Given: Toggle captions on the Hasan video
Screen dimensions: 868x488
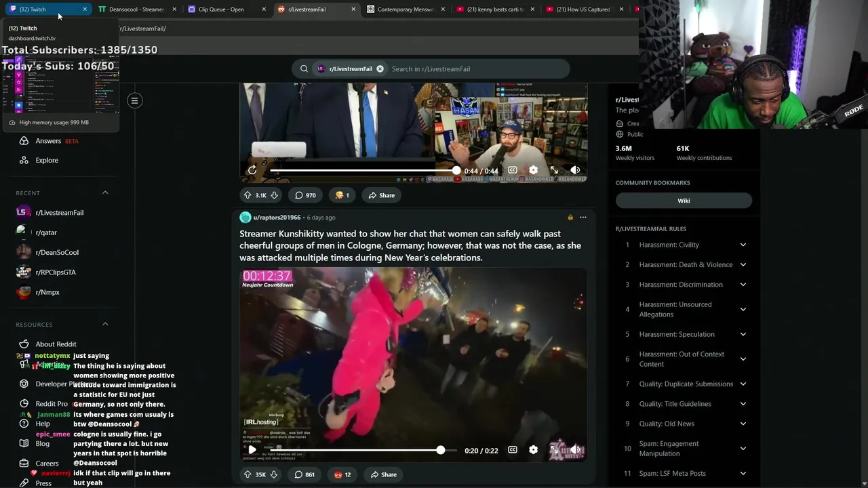Looking at the screenshot, I should (513, 170).
